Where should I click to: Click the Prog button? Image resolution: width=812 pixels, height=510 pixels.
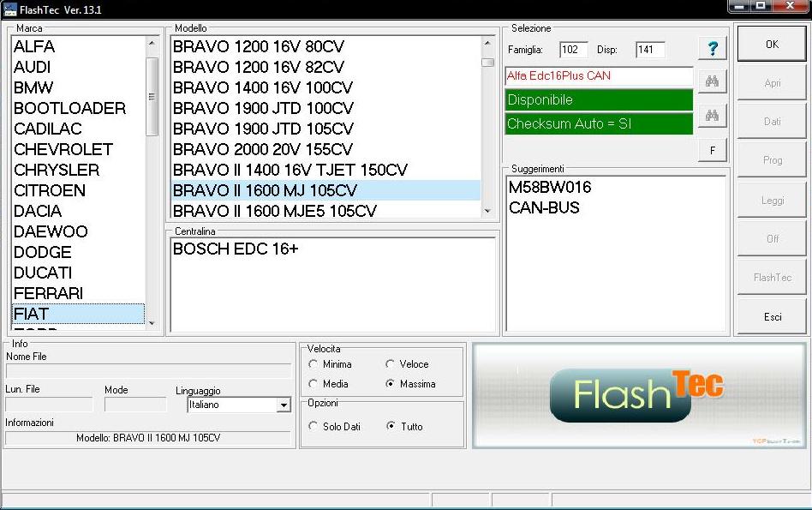pos(772,160)
